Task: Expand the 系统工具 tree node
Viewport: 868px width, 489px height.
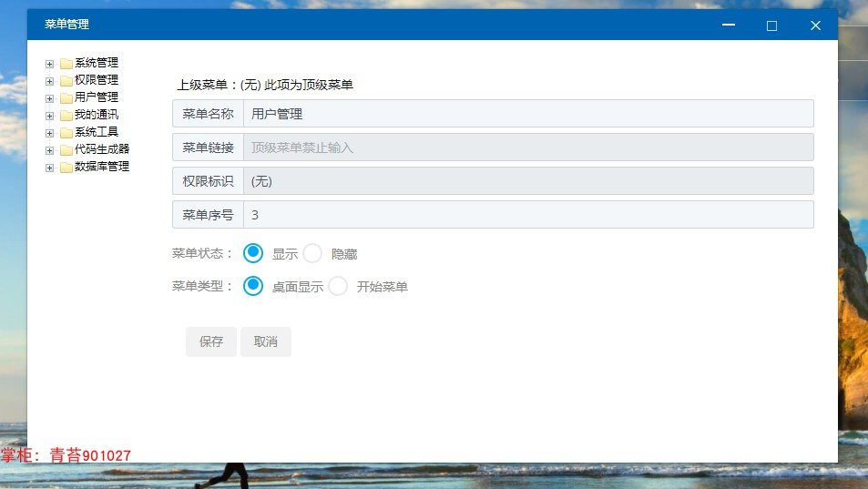Action: coord(49,133)
